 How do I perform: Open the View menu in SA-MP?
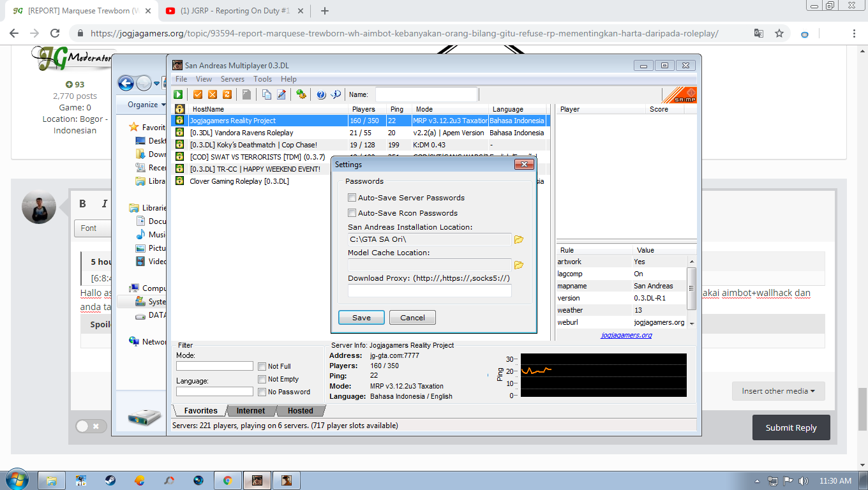204,79
